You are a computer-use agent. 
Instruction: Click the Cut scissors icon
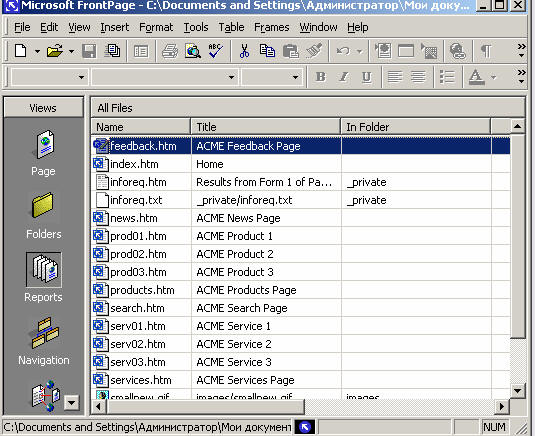pos(244,52)
